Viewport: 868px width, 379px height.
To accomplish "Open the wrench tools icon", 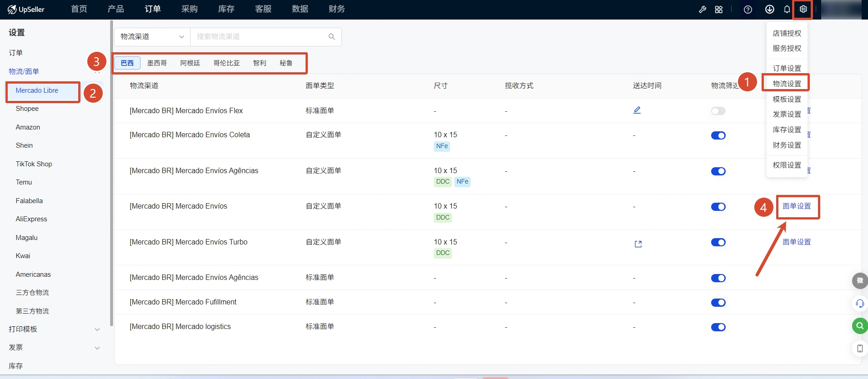I will (x=702, y=10).
